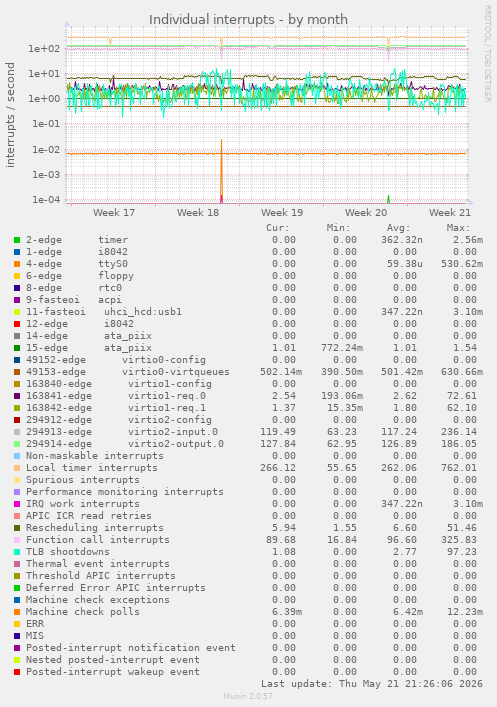Click the Avg: column header
This screenshot has height=707, width=497.
click(x=398, y=228)
